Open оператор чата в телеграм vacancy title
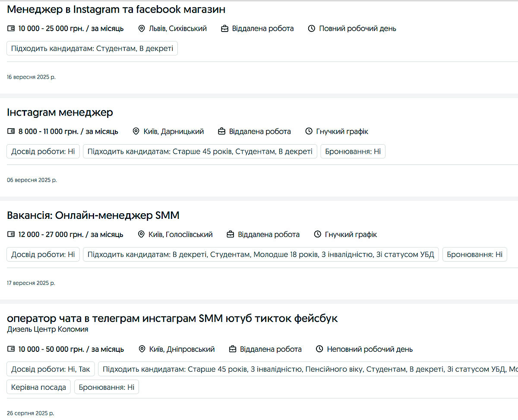Viewport: 518px width, 420px height. pos(172,318)
